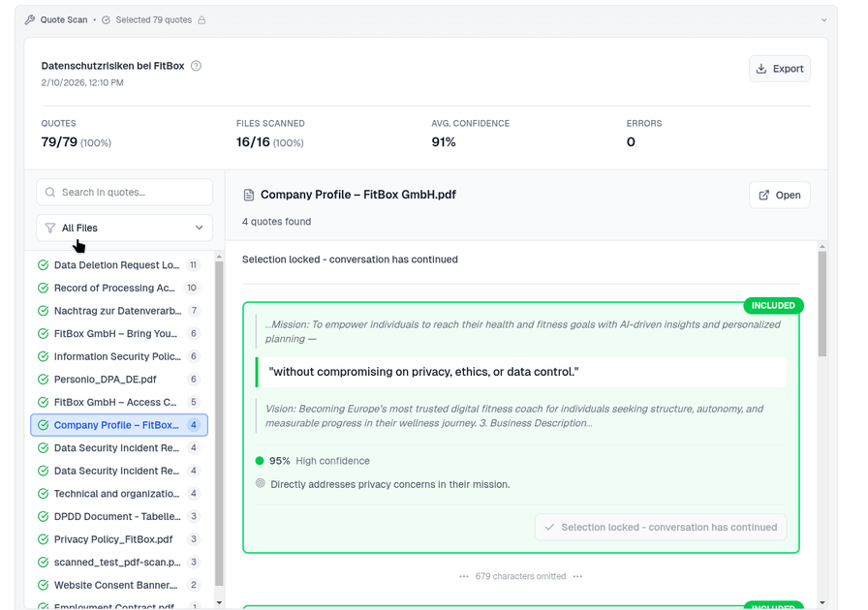Image resolution: width=868 pixels, height=610 pixels.
Task: Click the document icon beside Company Profile title
Action: point(249,195)
